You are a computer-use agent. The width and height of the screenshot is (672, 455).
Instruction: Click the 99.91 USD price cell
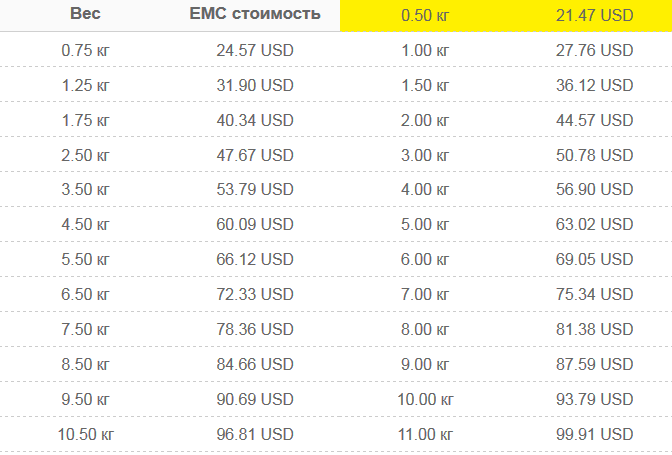point(594,434)
